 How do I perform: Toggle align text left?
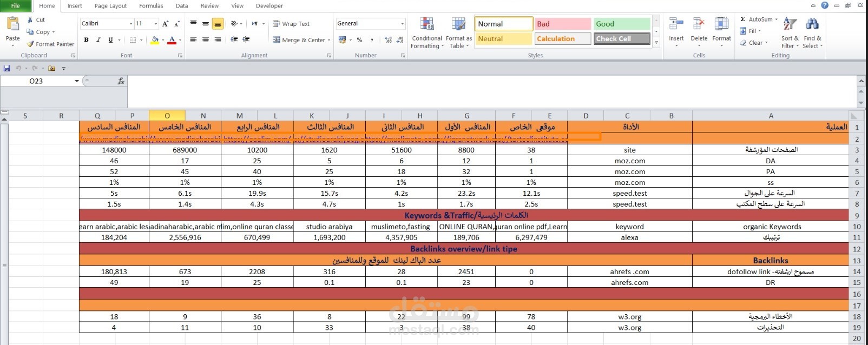point(193,40)
